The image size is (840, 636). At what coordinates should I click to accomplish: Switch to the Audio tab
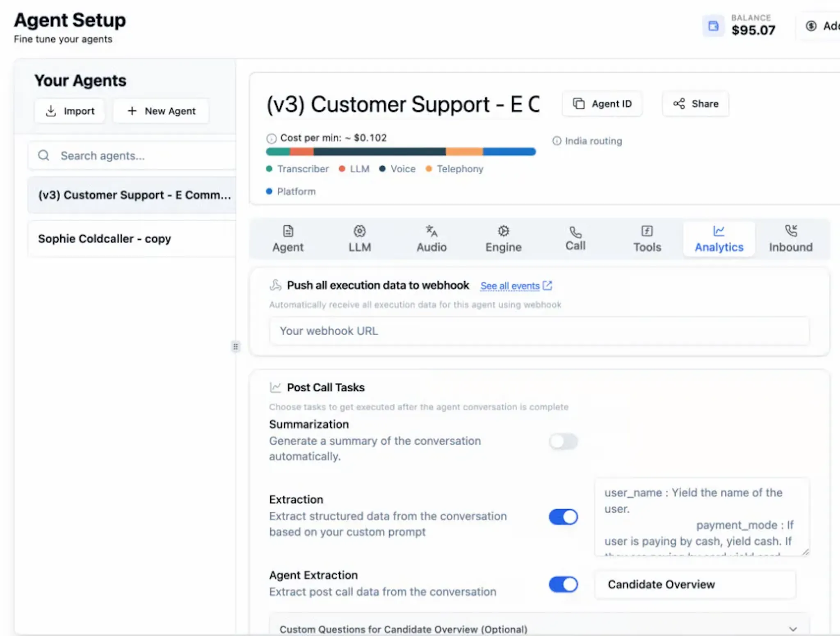(x=431, y=239)
